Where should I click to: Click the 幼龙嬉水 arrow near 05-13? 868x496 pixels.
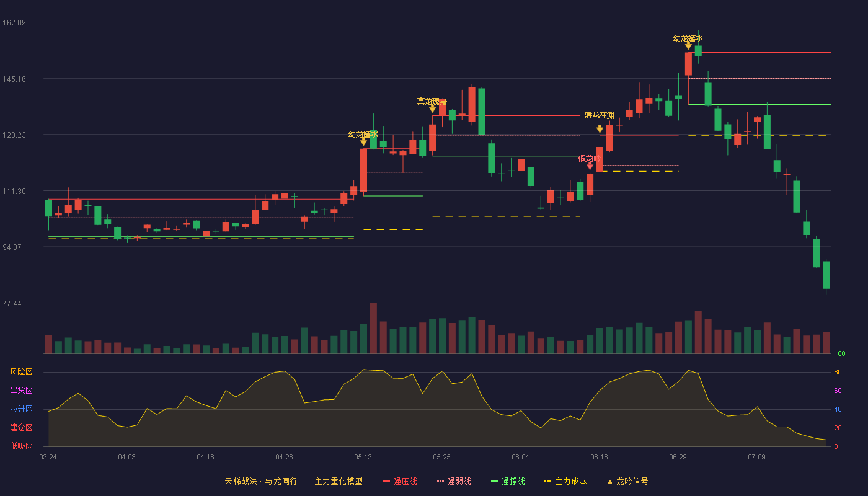[x=363, y=141]
